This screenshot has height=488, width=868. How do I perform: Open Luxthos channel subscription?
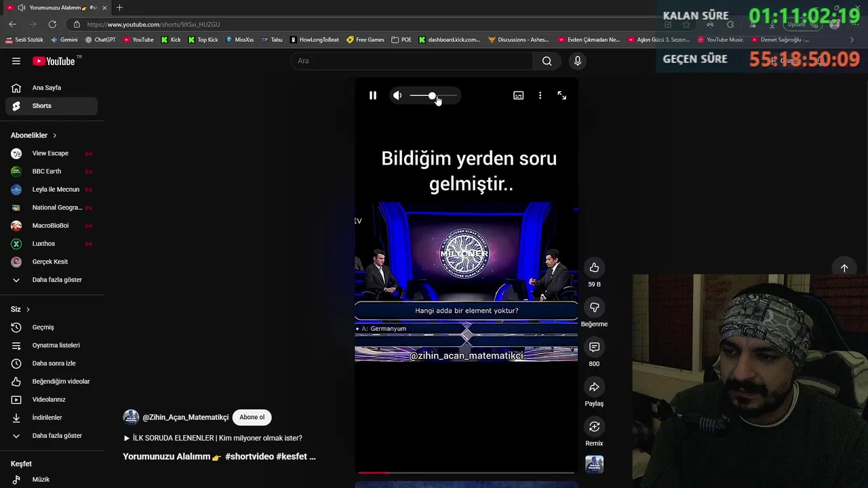(52, 244)
